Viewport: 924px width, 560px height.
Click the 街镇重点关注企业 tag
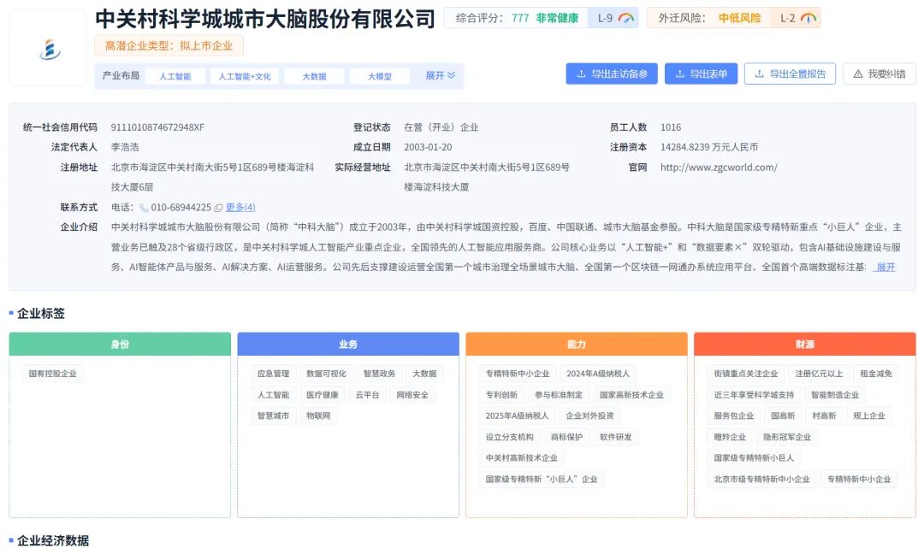[x=745, y=374]
